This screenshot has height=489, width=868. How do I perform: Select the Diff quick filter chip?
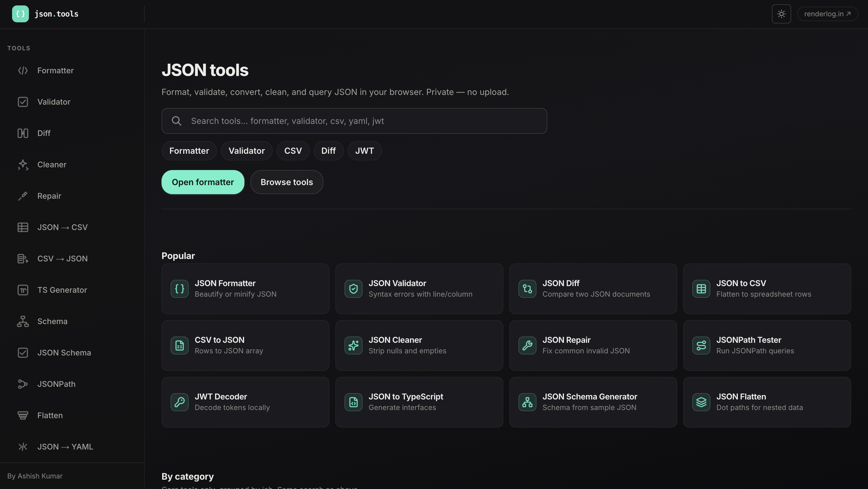(x=329, y=151)
